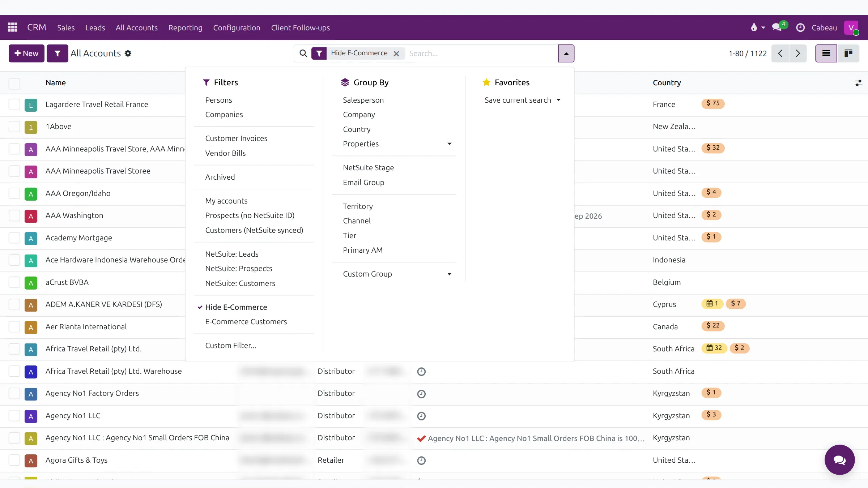Open the Reporting menu
Image resolution: width=868 pixels, height=488 pixels.
tap(185, 28)
